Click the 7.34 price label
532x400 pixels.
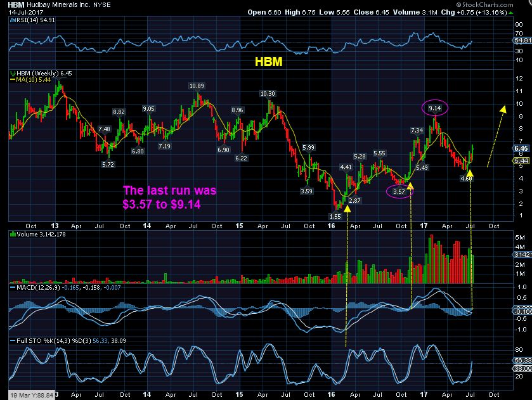pyautogui.click(x=417, y=131)
